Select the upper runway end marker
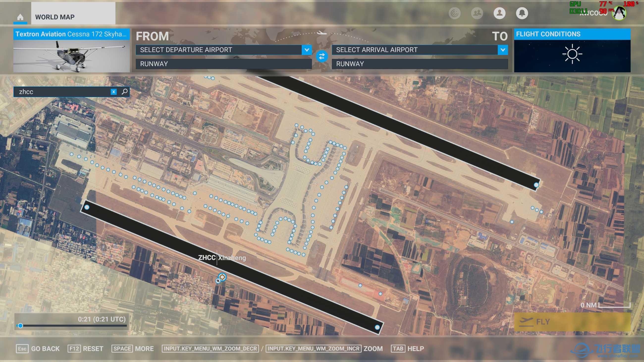 point(536,185)
